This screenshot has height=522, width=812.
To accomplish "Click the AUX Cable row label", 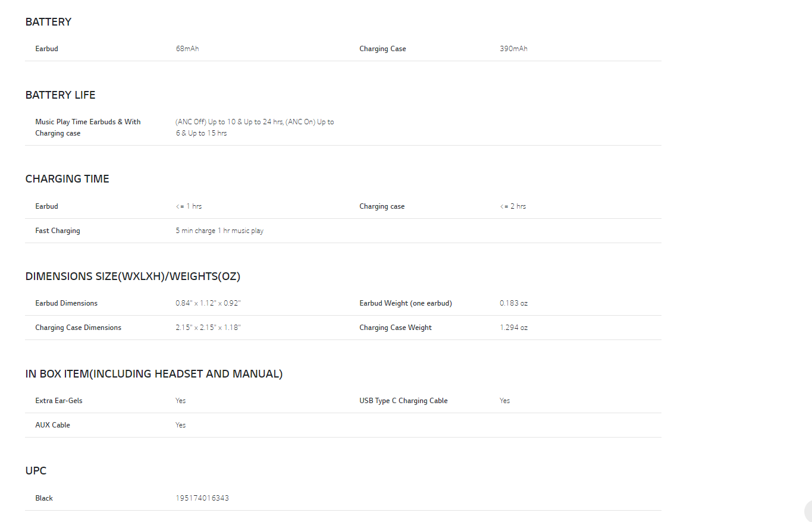I will coord(52,425).
